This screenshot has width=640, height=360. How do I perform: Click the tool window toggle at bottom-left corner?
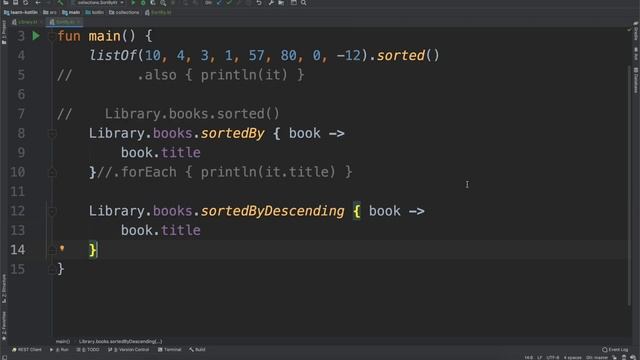(x=4, y=357)
